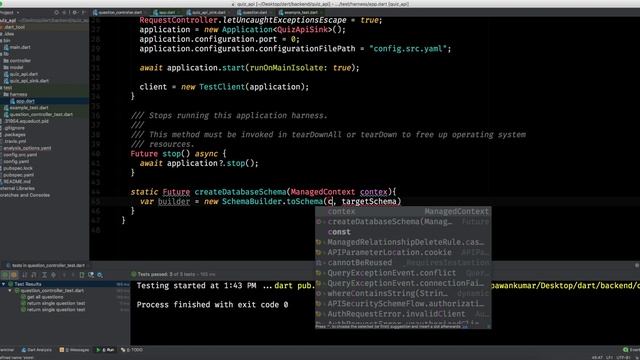Image resolution: width=640 pixels, height=360 pixels.
Task: Open the harness folder in project tree
Action: point(18,94)
